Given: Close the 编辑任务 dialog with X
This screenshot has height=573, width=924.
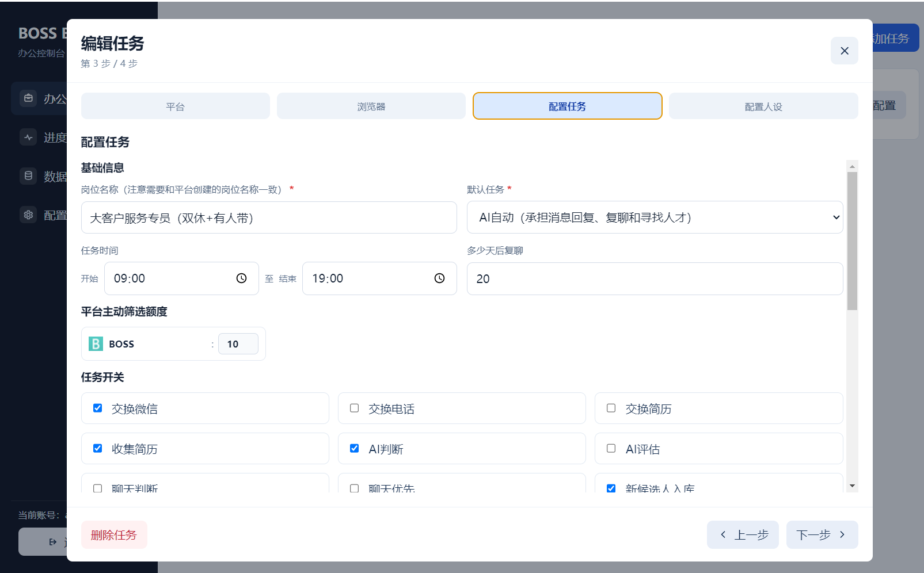Looking at the screenshot, I should click(x=844, y=51).
